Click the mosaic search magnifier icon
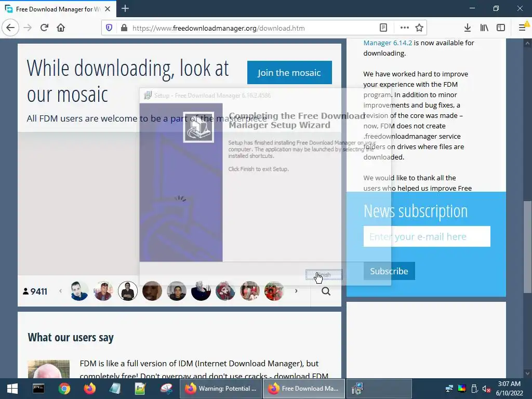This screenshot has height=399, width=532. pyautogui.click(x=326, y=291)
